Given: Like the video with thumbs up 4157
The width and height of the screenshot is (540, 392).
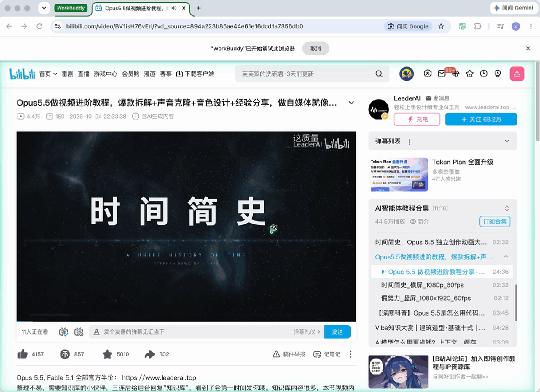Looking at the screenshot, I should pyautogui.click(x=23, y=354).
